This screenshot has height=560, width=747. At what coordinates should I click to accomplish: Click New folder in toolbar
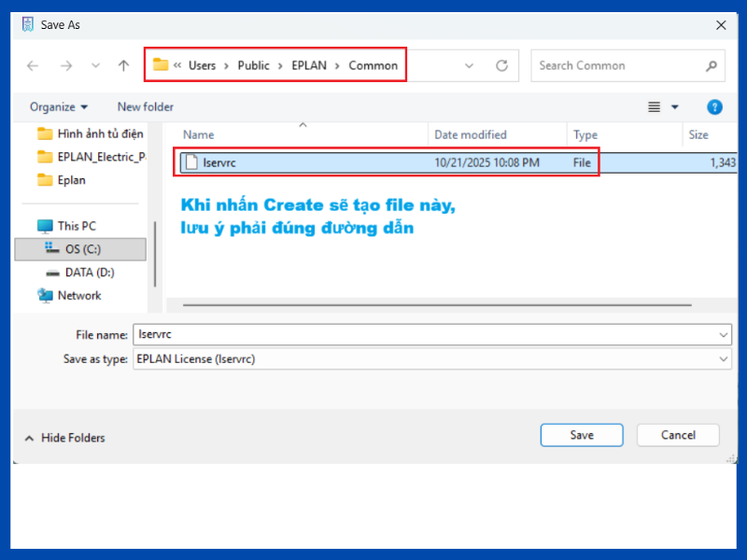(145, 107)
